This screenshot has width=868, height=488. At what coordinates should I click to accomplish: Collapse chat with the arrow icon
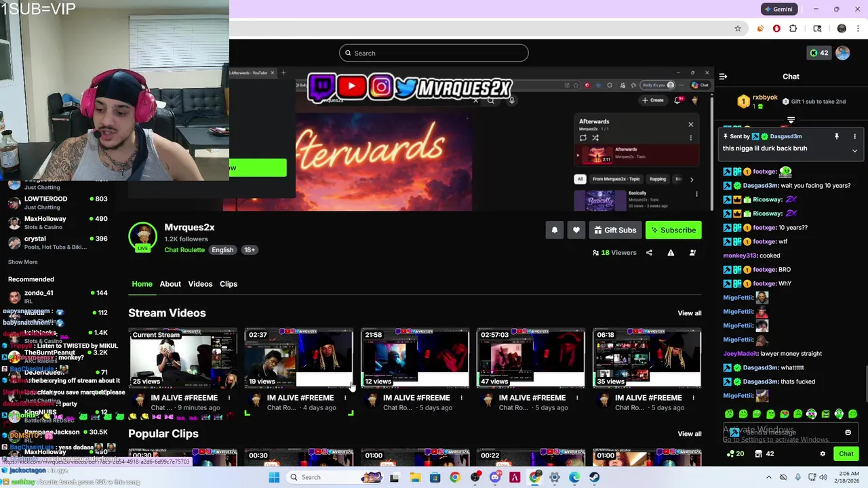[723, 77]
